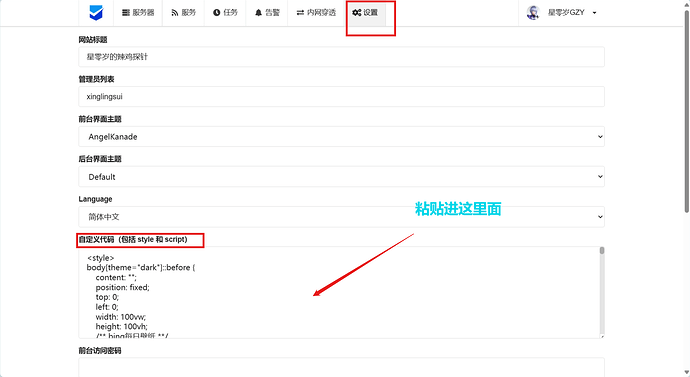Click the username 星零岁GZY
This screenshot has height=377, width=690.
coord(566,13)
